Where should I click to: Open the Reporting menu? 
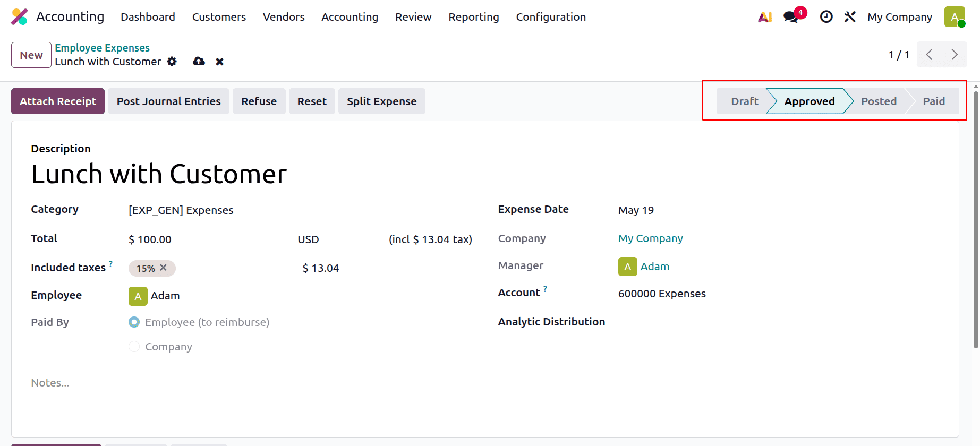(x=474, y=17)
